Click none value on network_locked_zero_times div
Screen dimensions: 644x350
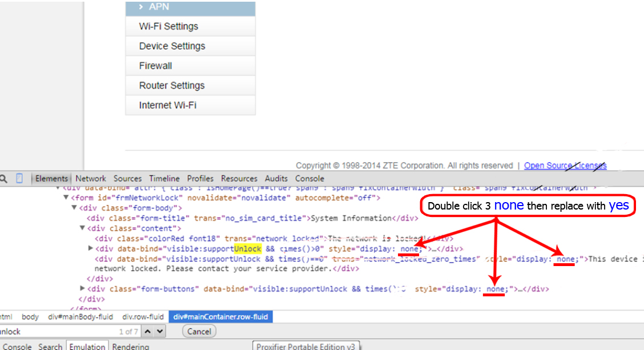point(565,259)
